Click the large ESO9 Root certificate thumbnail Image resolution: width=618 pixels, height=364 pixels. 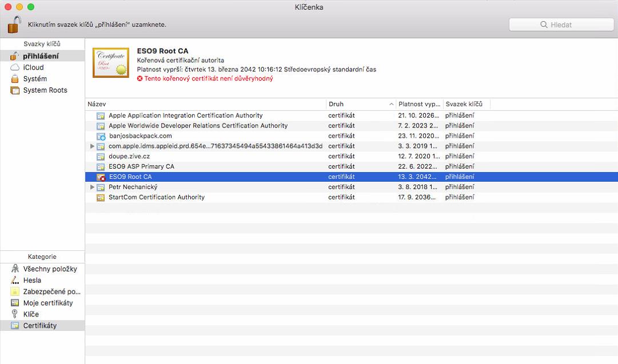tap(111, 63)
